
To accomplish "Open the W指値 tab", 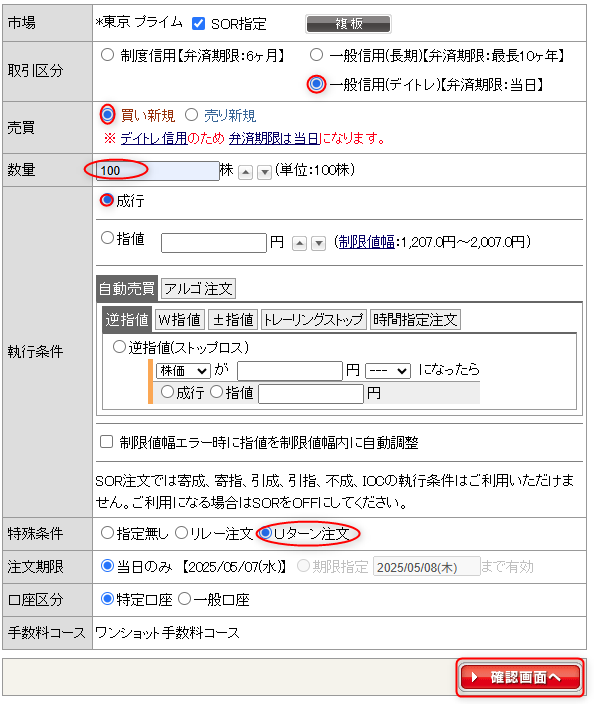I will click(180, 320).
